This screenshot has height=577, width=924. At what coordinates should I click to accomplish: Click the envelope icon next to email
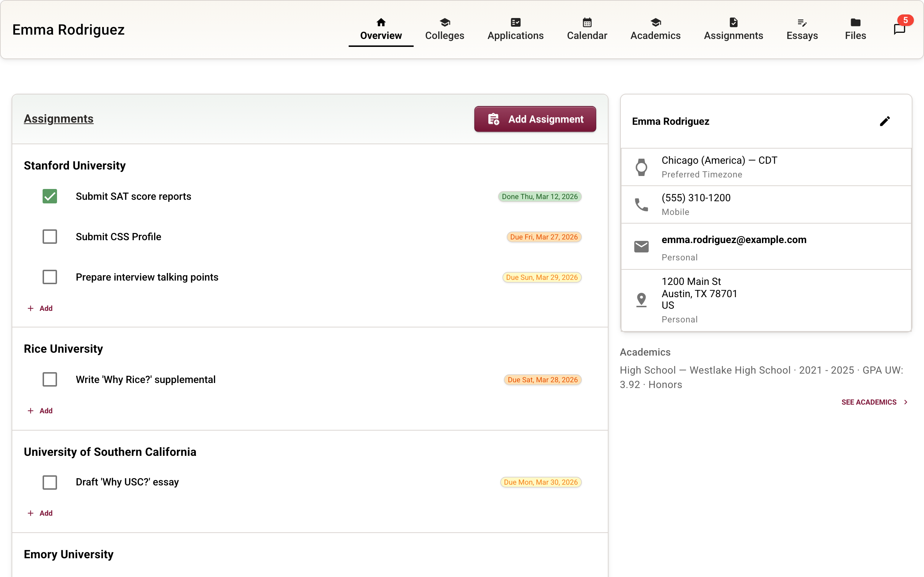(641, 247)
